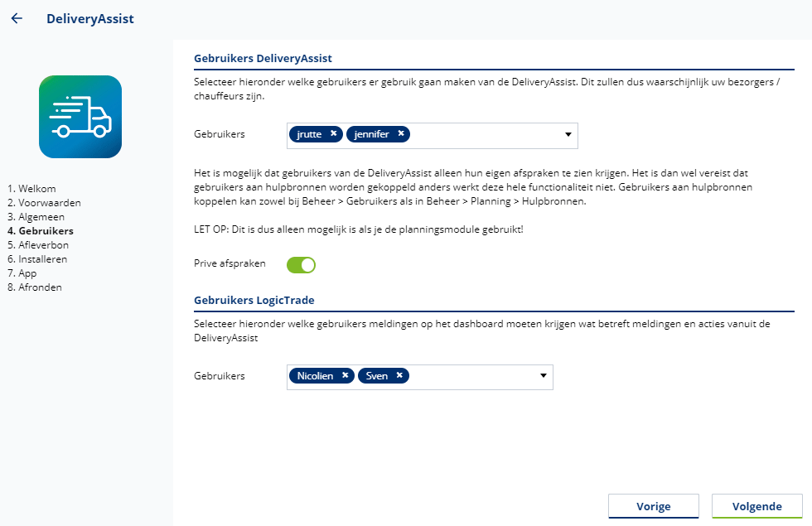Remove Nicolien from LogicTrade users
The width and height of the screenshot is (812, 526).
click(345, 375)
